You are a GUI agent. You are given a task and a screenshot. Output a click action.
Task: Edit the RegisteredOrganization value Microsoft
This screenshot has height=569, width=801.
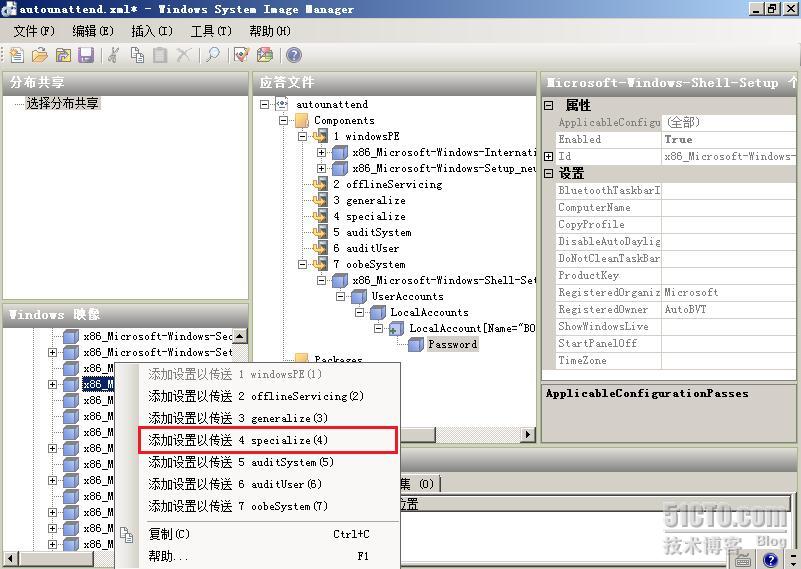728,292
